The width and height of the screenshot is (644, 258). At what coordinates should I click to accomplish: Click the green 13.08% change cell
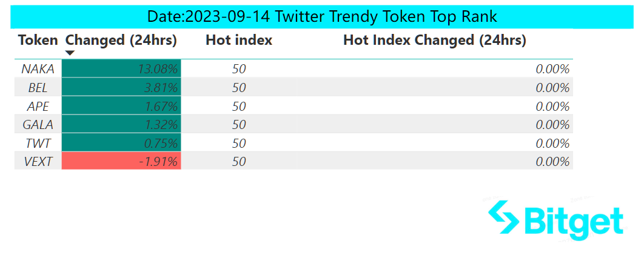click(x=121, y=69)
